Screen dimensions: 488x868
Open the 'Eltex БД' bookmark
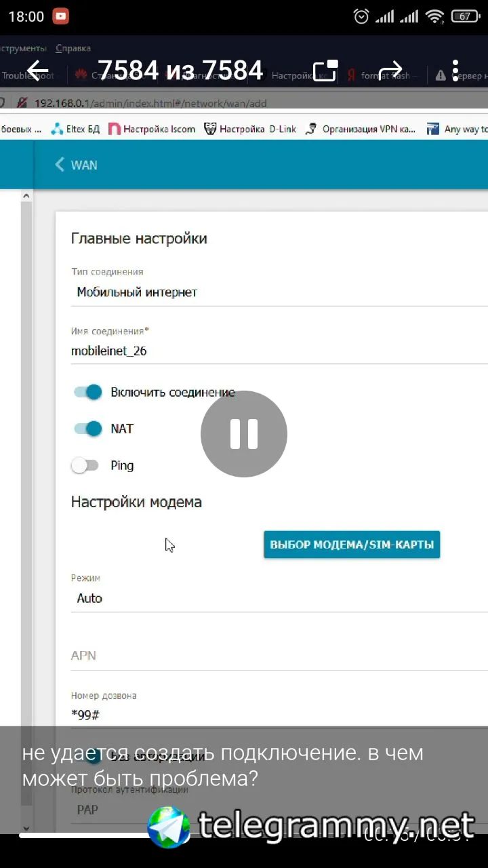pos(75,129)
